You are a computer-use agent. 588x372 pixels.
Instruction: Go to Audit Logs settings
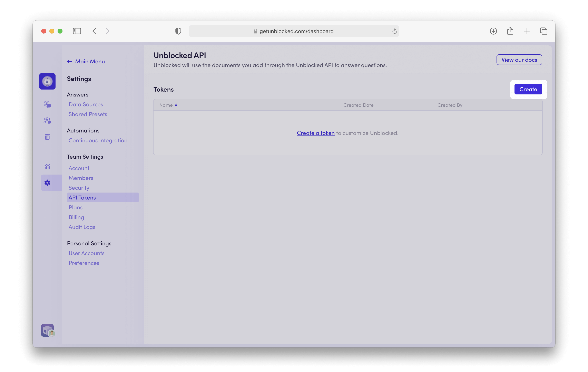pos(82,227)
